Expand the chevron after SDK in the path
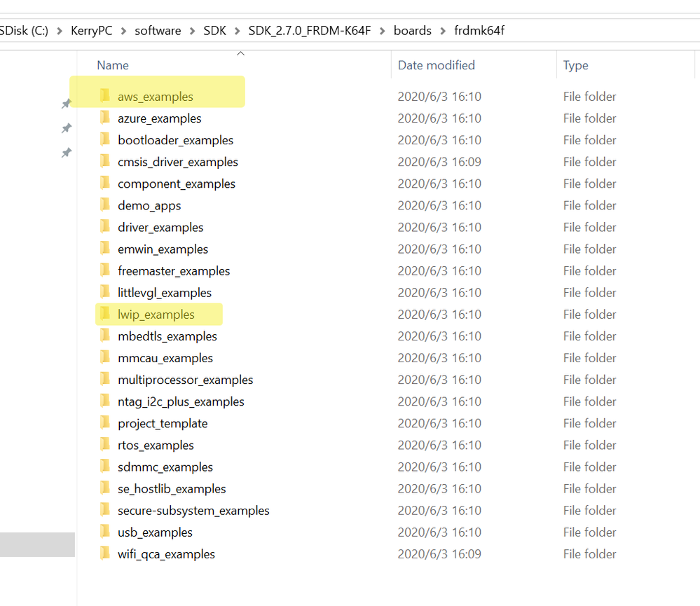700x606 pixels. pos(238,31)
